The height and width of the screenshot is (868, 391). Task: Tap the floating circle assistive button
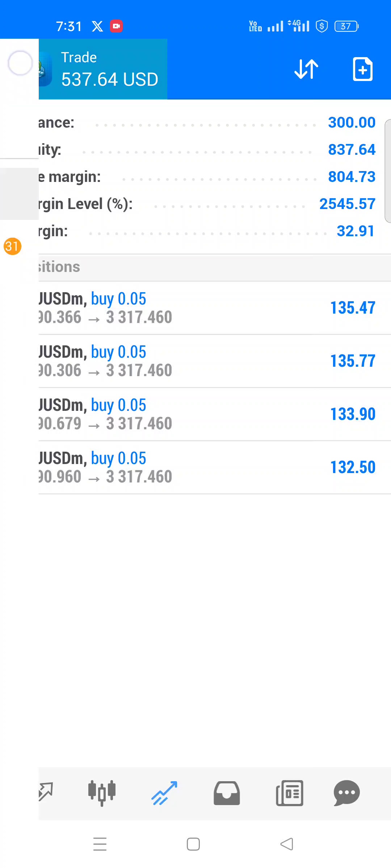click(x=20, y=63)
